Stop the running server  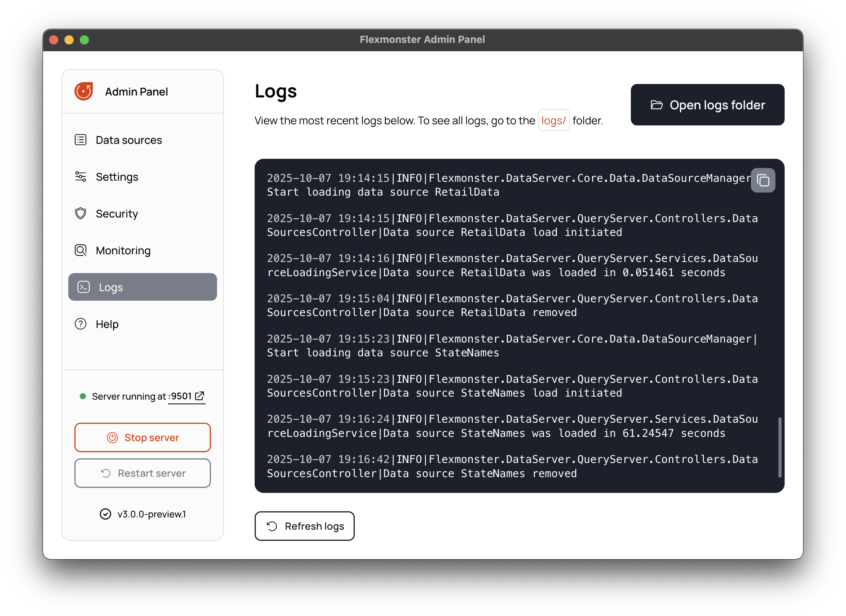pyautogui.click(x=143, y=437)
